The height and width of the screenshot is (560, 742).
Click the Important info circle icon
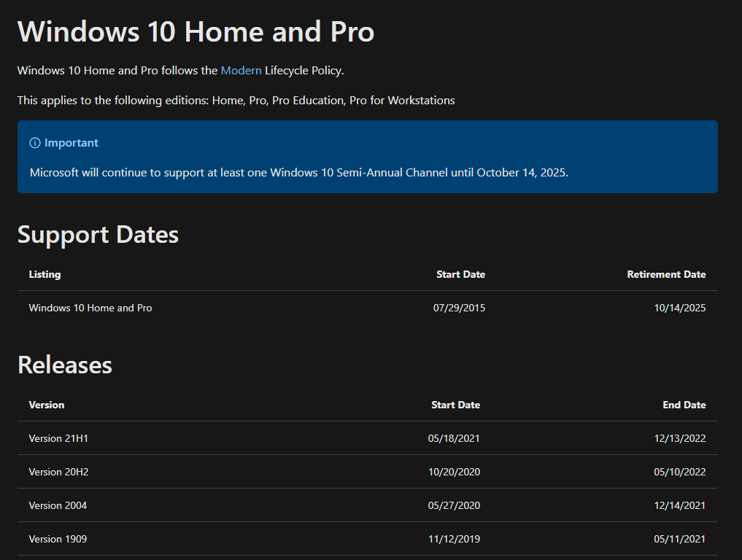35,143
